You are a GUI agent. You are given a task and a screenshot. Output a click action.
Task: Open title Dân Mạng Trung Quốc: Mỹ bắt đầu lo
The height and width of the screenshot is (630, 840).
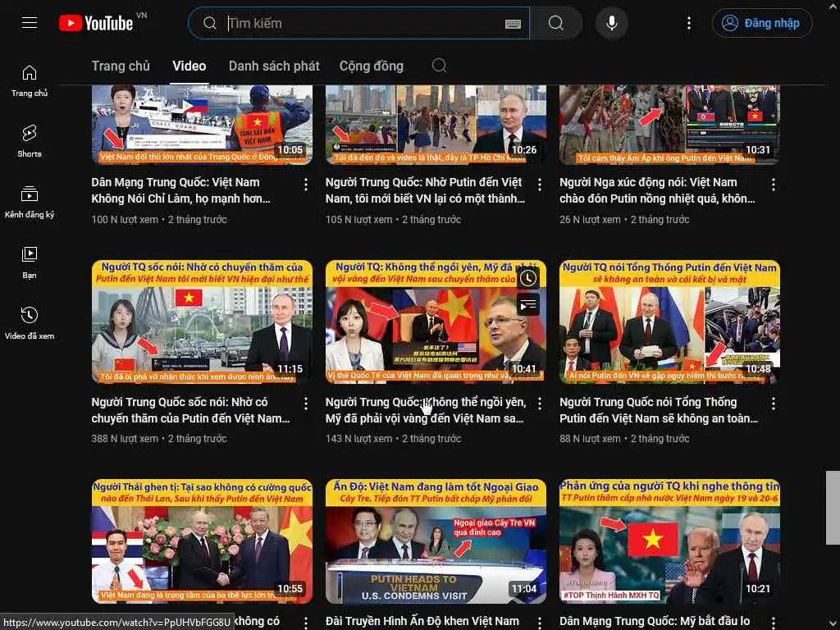655,622
